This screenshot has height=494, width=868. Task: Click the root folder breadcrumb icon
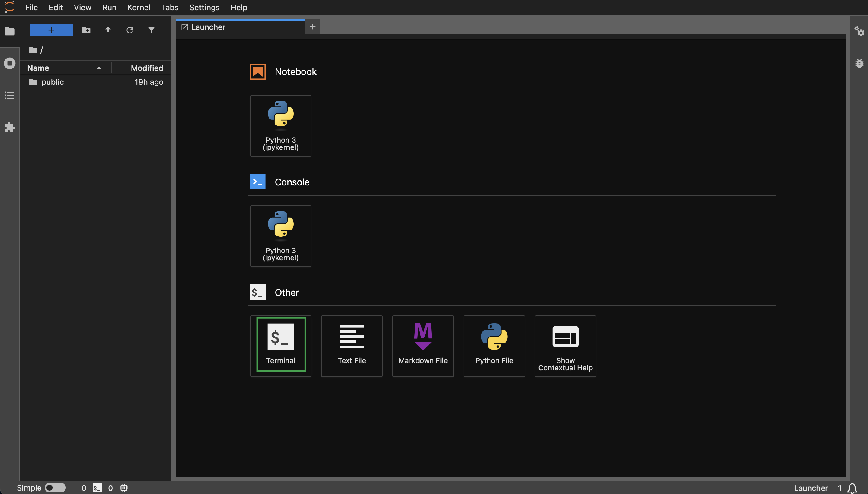tap(33, 50)
